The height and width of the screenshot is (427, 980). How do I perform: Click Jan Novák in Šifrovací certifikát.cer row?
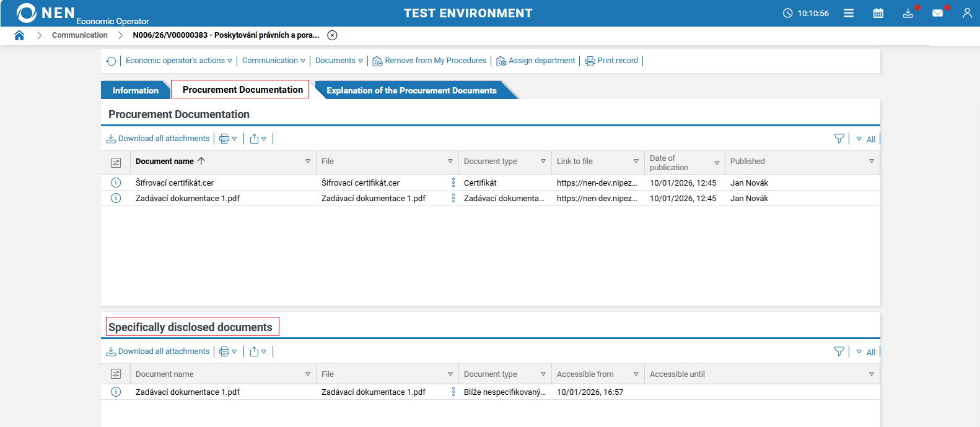pyautogui.click(x=749, y=183)
